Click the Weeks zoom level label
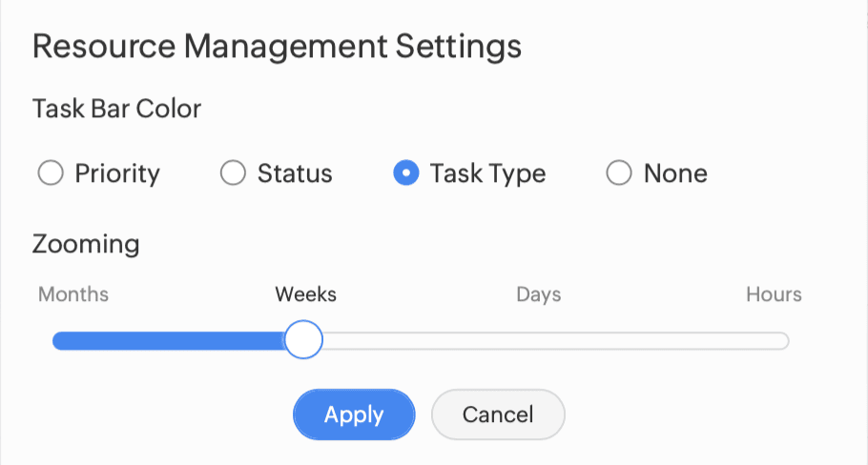868x465 pixels. (305, 293)
